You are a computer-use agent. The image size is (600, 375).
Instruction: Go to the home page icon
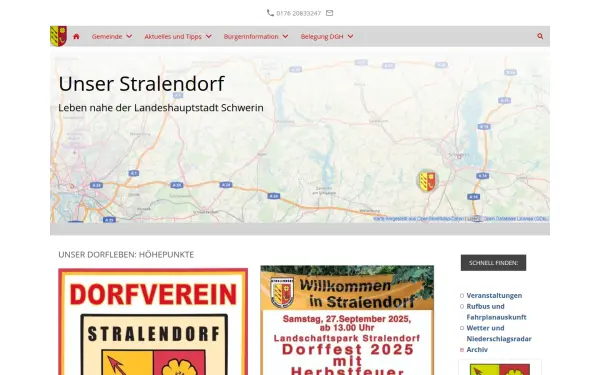[x=76, y=36]
